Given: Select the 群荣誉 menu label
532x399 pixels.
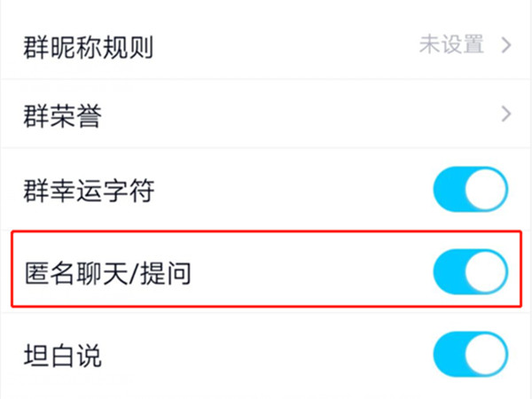Looking at the screenshot, I should click(x=62, y=115).
